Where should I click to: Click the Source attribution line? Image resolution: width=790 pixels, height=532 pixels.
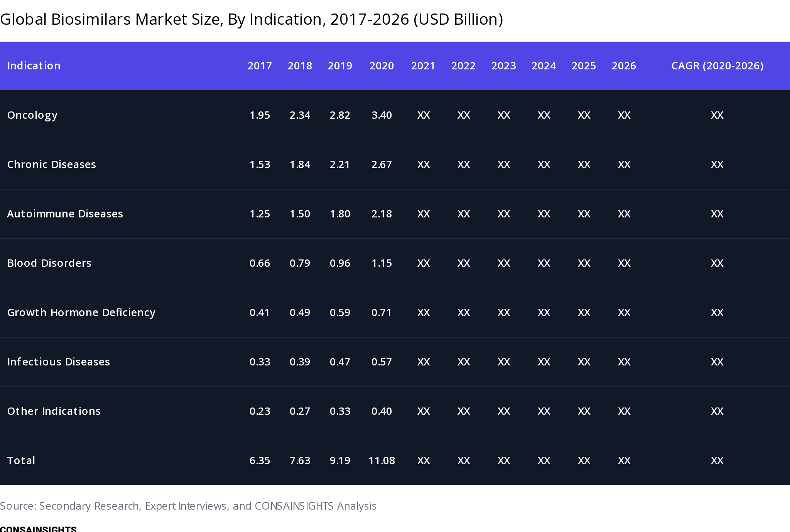point(188,506)
